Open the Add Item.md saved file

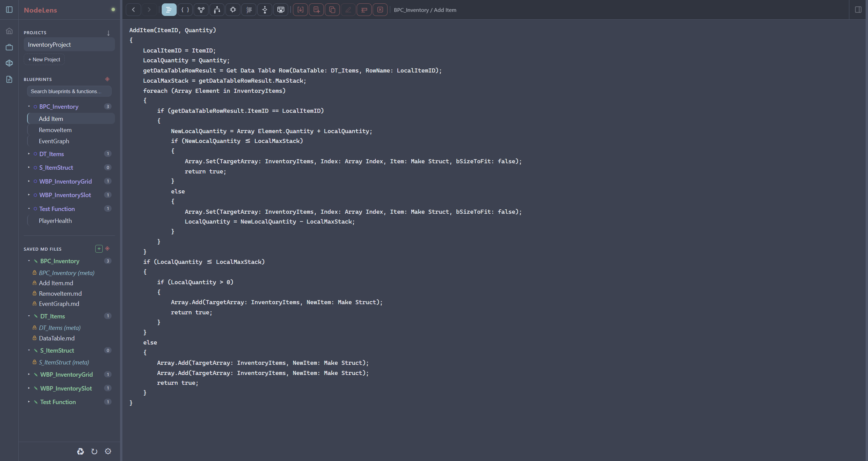56,283
